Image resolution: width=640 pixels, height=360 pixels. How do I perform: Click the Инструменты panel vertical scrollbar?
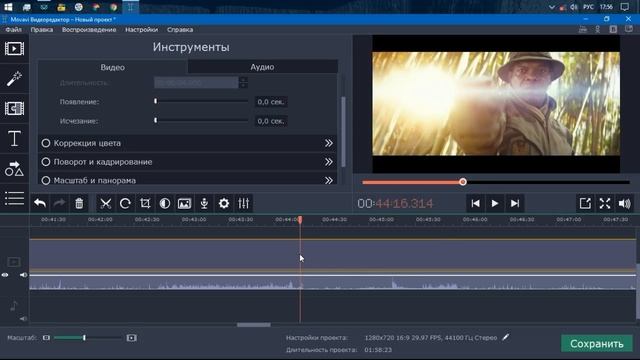tap(343, 131)
